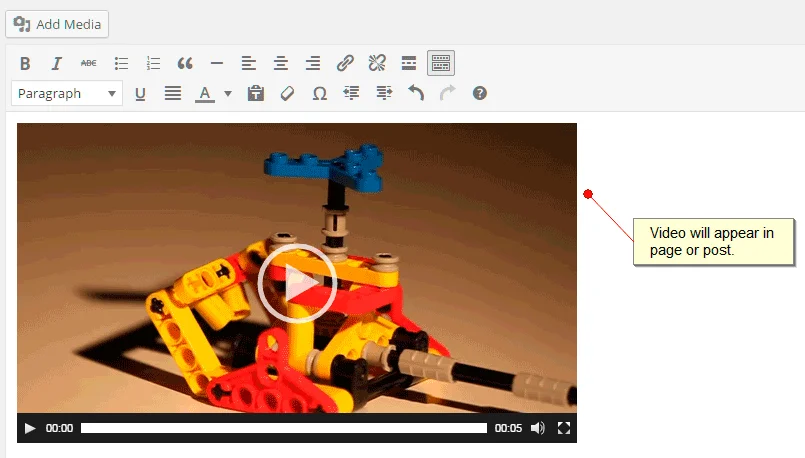Insert a numbered list
This screenshot has width=805, height=458.
click(x=153, y=63)
